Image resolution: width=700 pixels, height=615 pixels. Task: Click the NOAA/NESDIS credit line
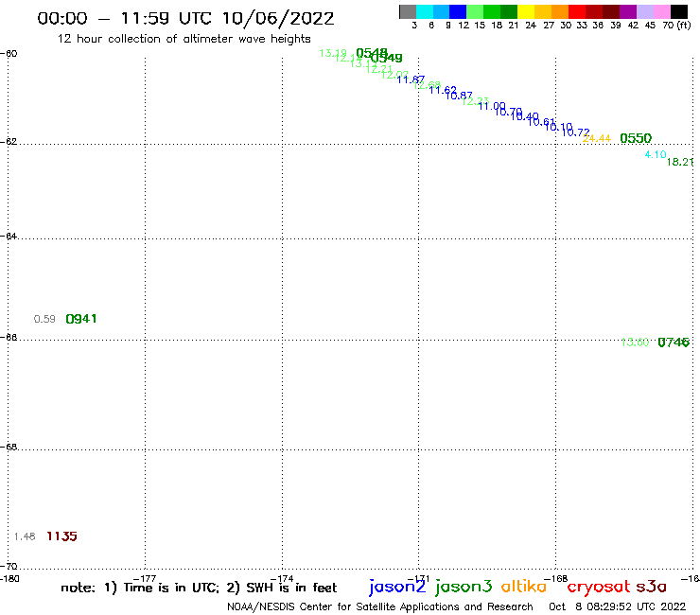pos(380,606)
